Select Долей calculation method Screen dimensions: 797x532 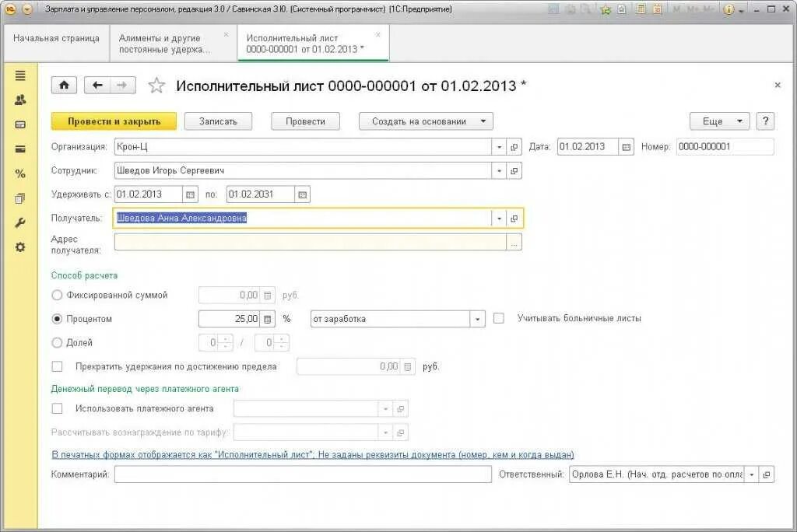[57, 343]
